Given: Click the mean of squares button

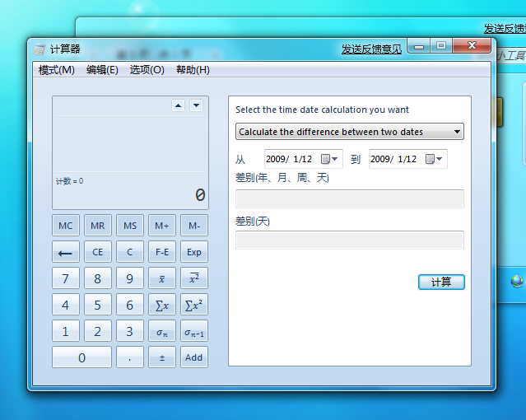Looking at the screenshot, I should tap(194, 278).
